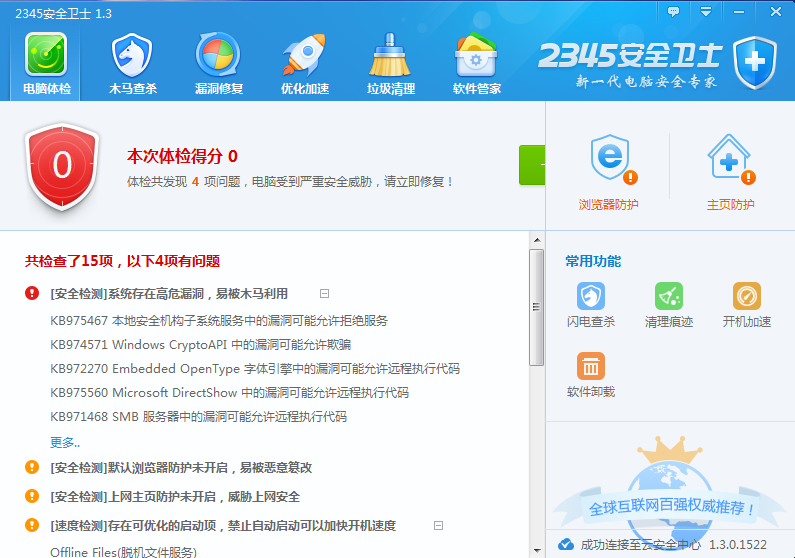Collapse the 存在可优化的启动项 item
795x558 pixels.
coord(439,526)
